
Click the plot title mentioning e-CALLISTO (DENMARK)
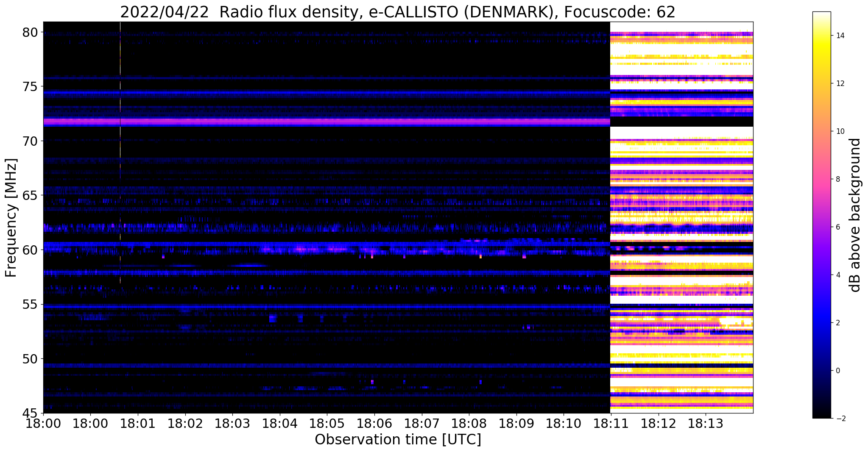[x=398, y=11]
